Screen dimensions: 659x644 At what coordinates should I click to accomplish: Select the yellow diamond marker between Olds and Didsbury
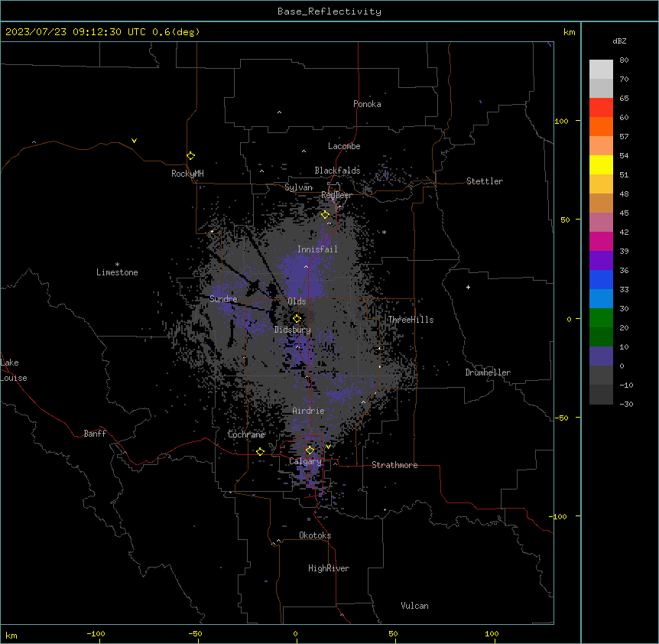297,318
